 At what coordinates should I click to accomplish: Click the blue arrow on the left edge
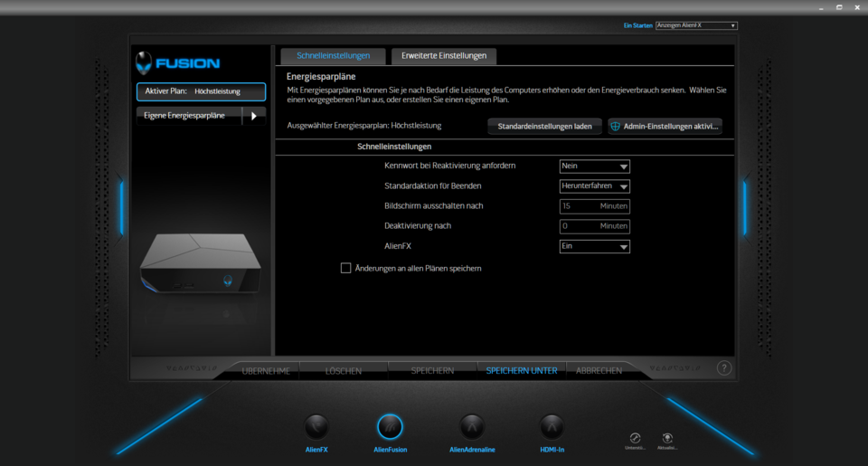[121, 208]
